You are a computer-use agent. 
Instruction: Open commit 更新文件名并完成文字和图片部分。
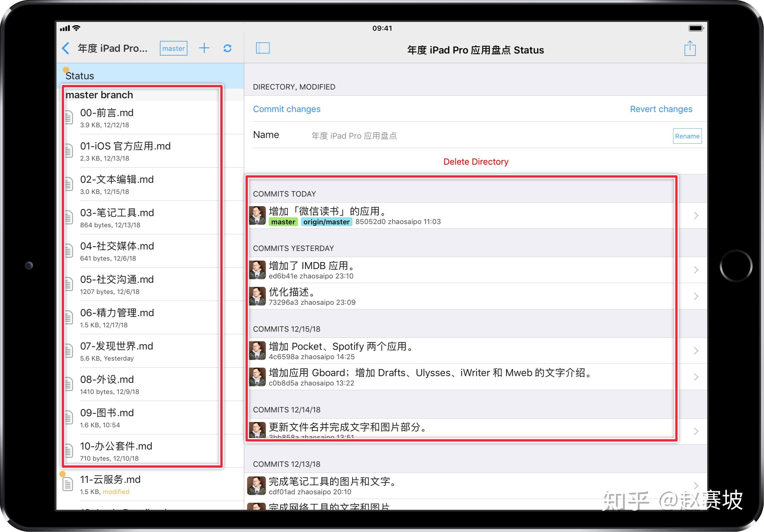[x=475, y=432]
